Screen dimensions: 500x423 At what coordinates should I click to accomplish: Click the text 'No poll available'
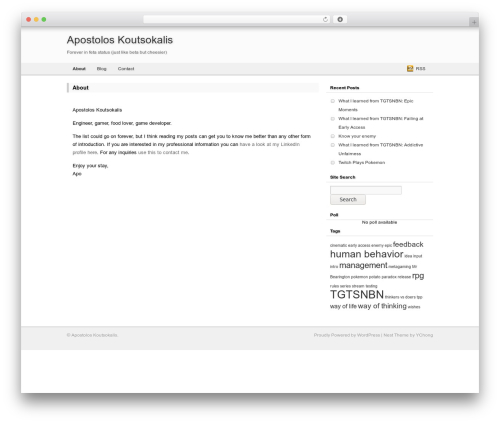pos(379,222)
